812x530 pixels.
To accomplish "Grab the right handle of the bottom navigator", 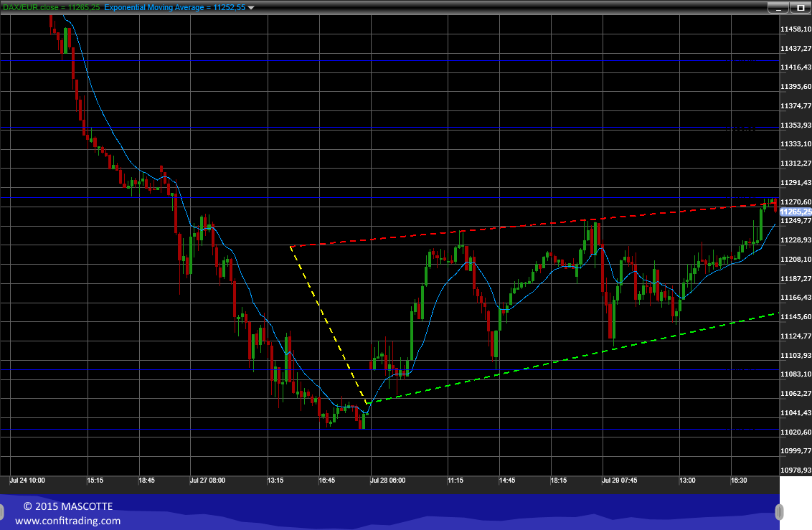I will click(779, 512).
